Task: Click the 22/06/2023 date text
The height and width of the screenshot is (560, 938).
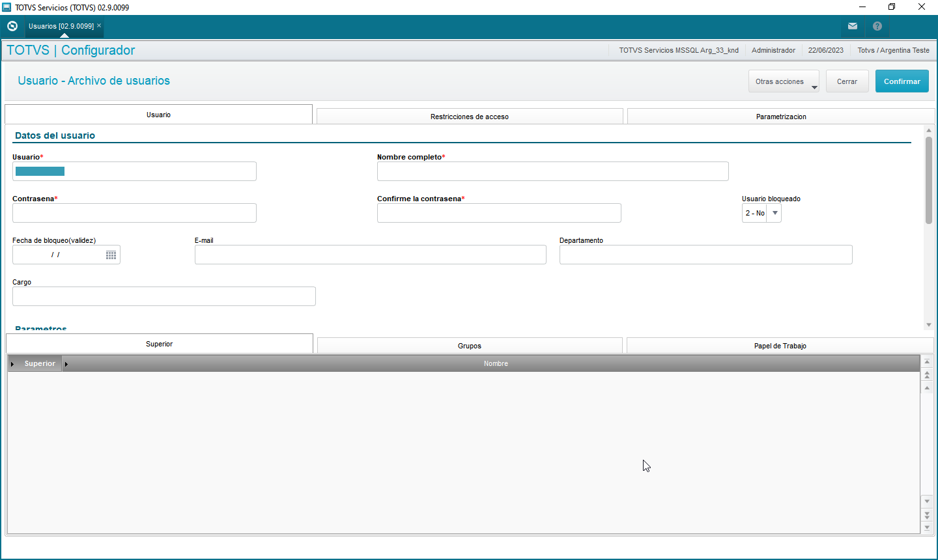Action: point(826,50)
